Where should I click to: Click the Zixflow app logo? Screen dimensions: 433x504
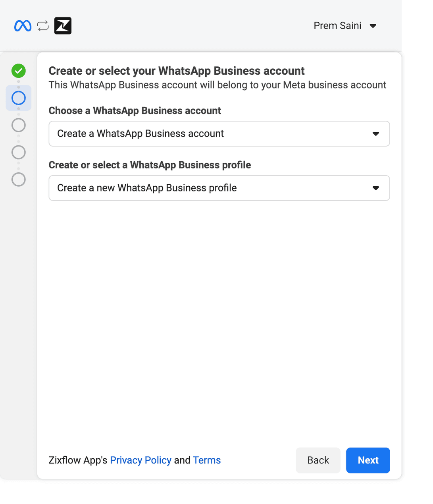63,26
